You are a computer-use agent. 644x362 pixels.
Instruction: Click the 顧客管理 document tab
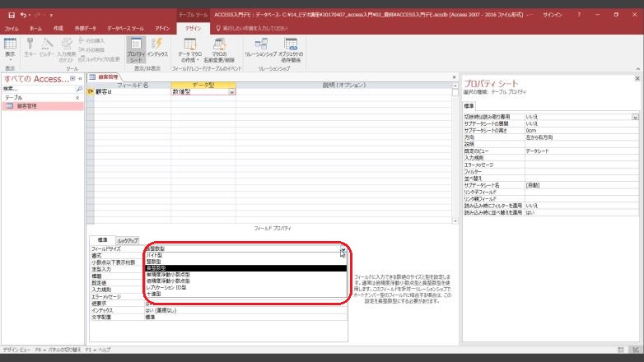point(105,77)
